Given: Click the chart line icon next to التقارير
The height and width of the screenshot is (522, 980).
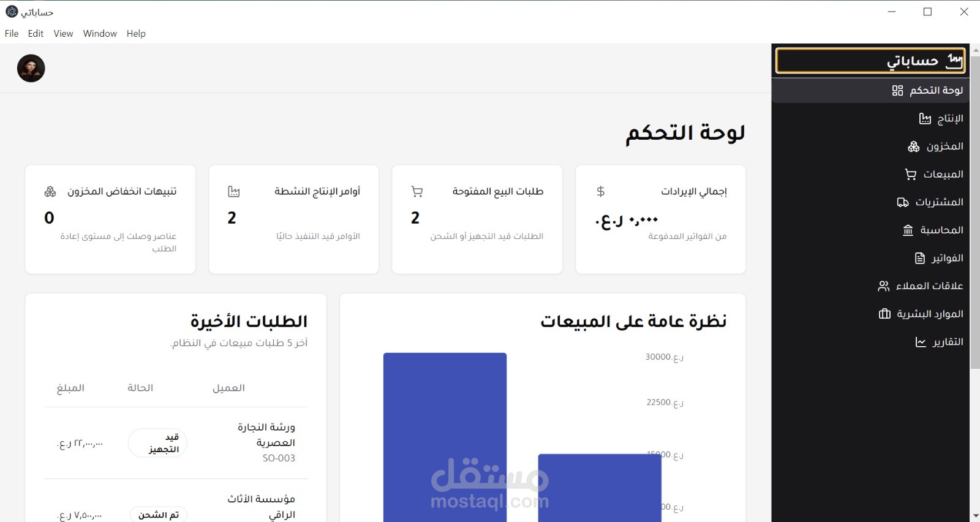Looking at the screenshot, I should click(x=921, y=342).
